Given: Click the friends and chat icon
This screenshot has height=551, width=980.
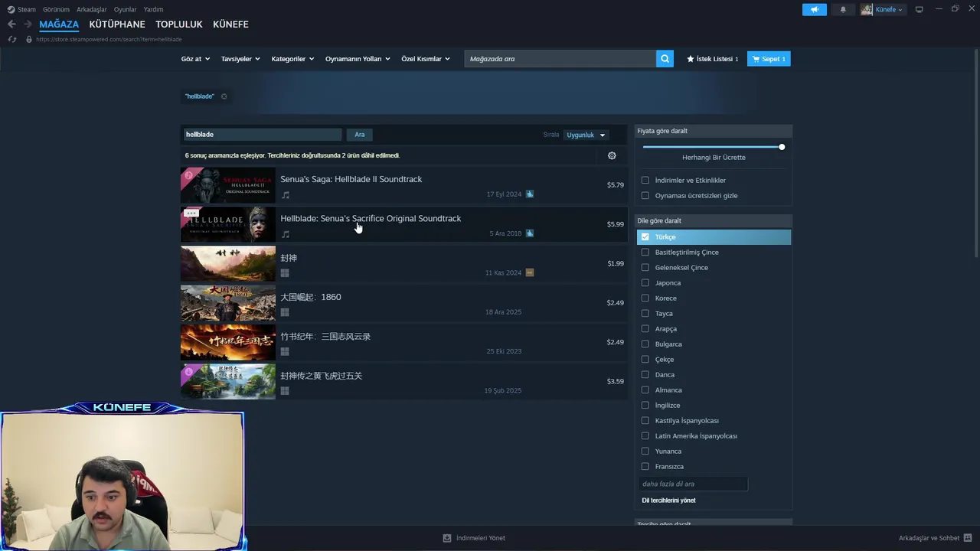Looking at the screenshot, I should tap(968, 538).
